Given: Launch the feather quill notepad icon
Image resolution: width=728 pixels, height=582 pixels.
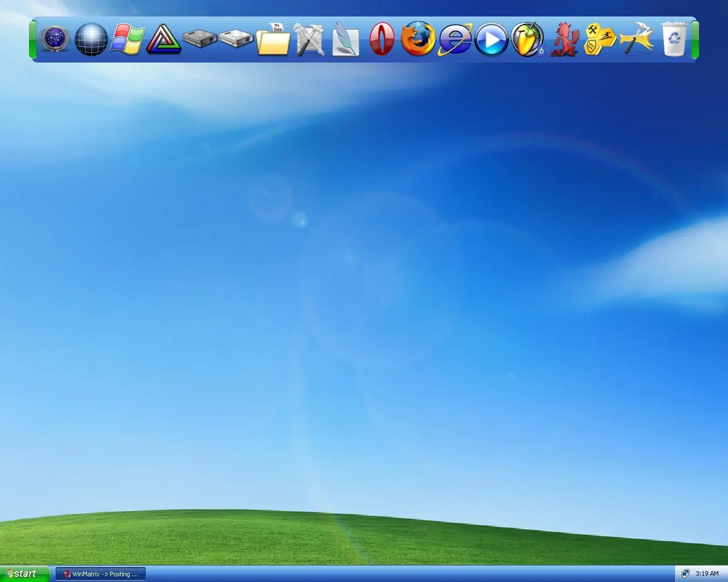Looking at the screenshot, I should (346, 39).
